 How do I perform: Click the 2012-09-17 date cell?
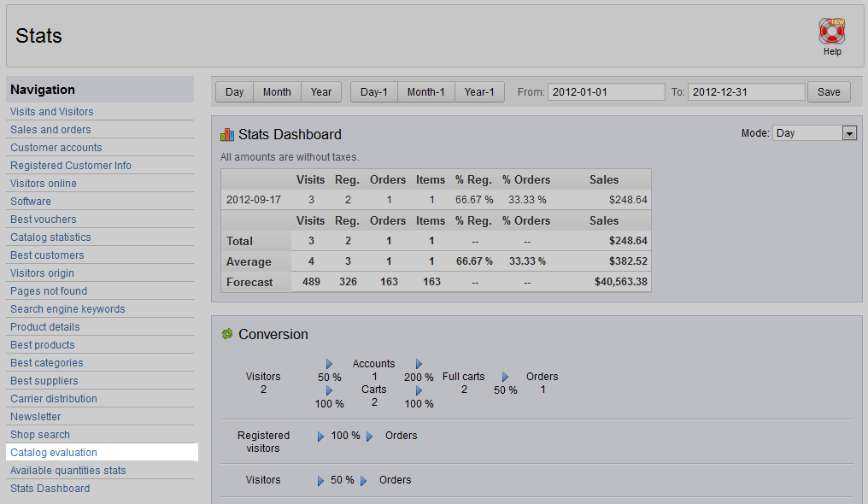click(x=254, y=200)
